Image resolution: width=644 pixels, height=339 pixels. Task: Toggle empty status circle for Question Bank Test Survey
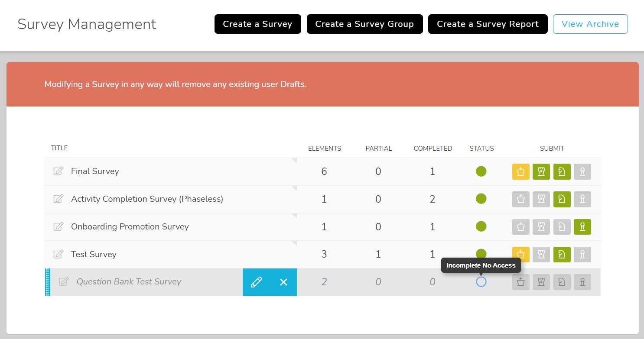(481, 282)
